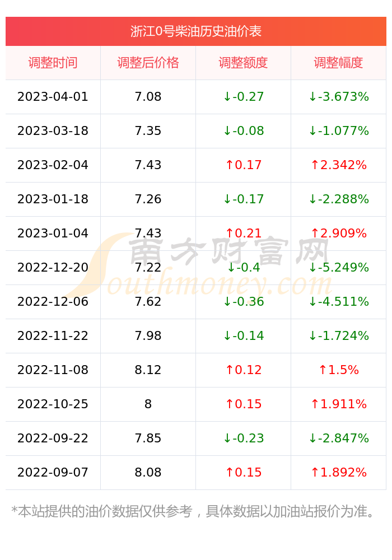Select the 2023-04-01 date cell
Image resolution: width=392 pixels, height=560 pixels.
[53, 97]
